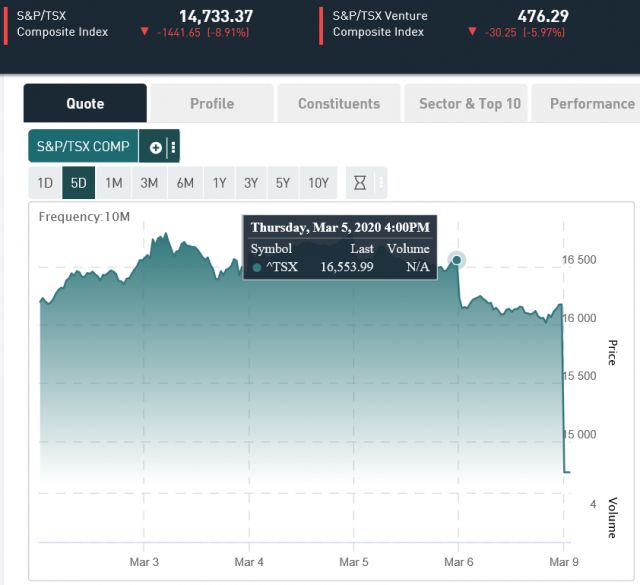Set chart range to 1Y

[x=219, y=183]
